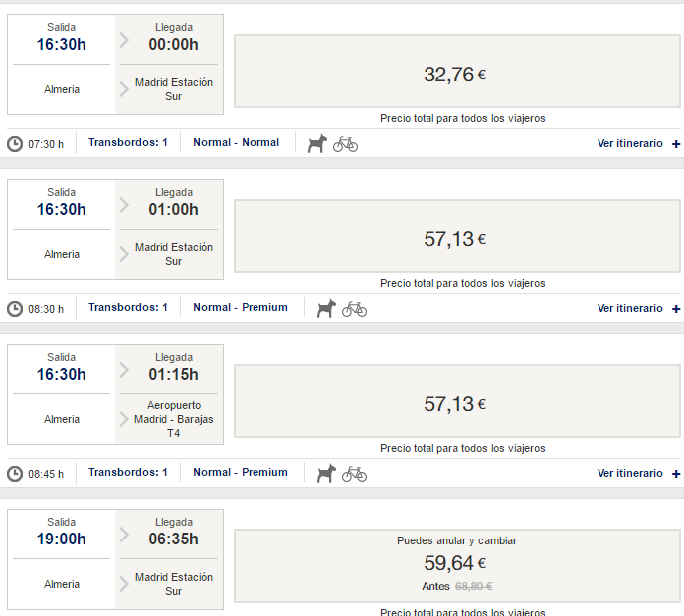Click the dog icon on the 08:45 h trip
The image size is (684, 616).
click(x=326, y=474)
